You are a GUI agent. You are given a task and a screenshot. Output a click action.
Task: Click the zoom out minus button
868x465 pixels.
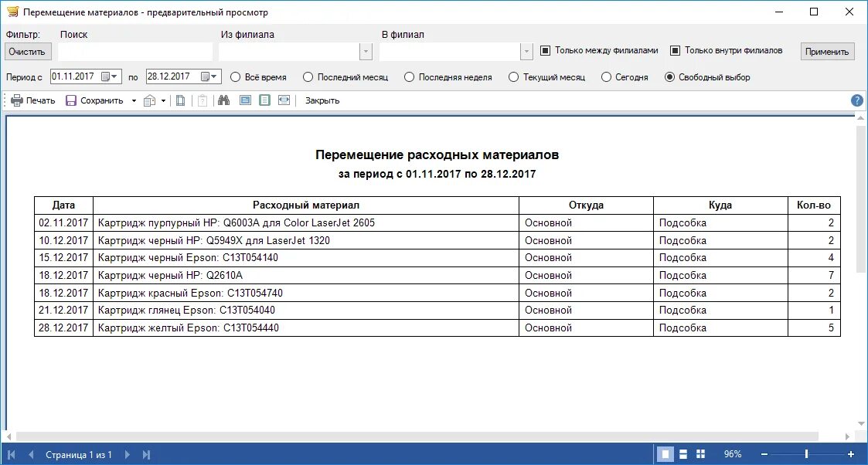(x=764, y=454)
